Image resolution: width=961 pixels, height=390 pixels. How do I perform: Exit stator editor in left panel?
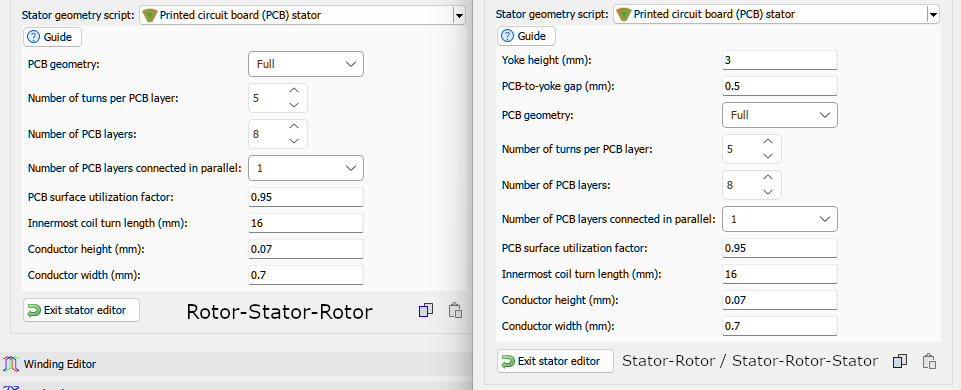point(82,310)
